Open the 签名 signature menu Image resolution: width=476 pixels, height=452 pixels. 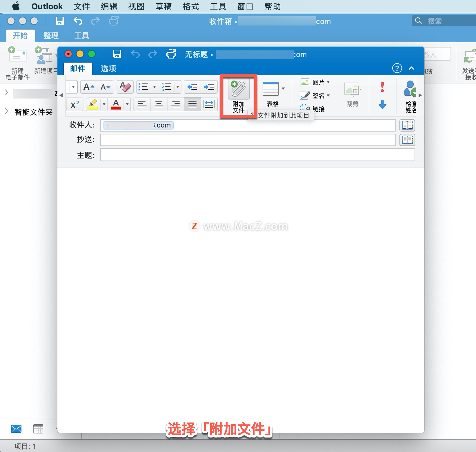[x=315, y=96]
